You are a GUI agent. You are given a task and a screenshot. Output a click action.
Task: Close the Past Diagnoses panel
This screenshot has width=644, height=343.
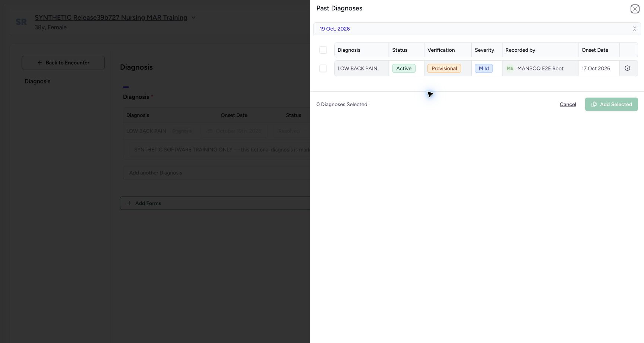[635, 9]
